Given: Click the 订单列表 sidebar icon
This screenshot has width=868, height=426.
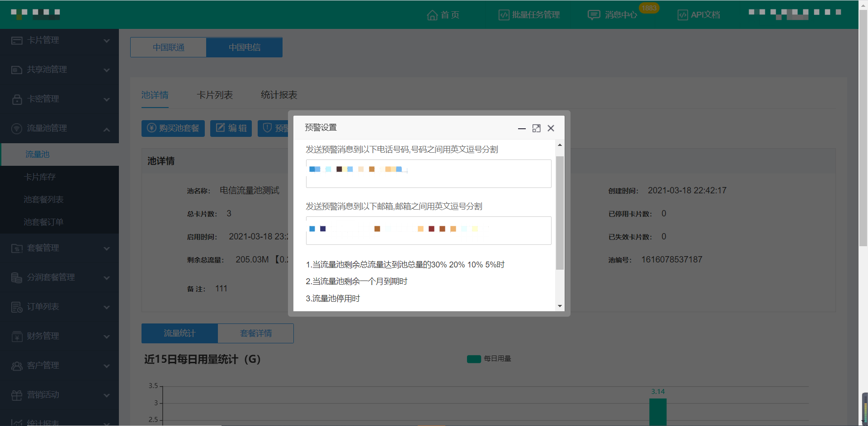Looking at the screenshot, I should tap(17, 307).
